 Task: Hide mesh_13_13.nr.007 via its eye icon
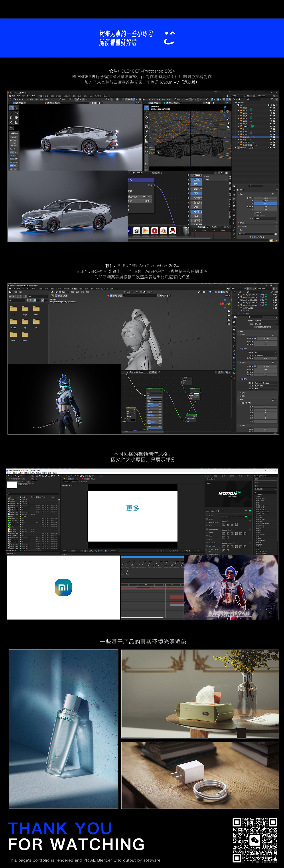point(273,303)
